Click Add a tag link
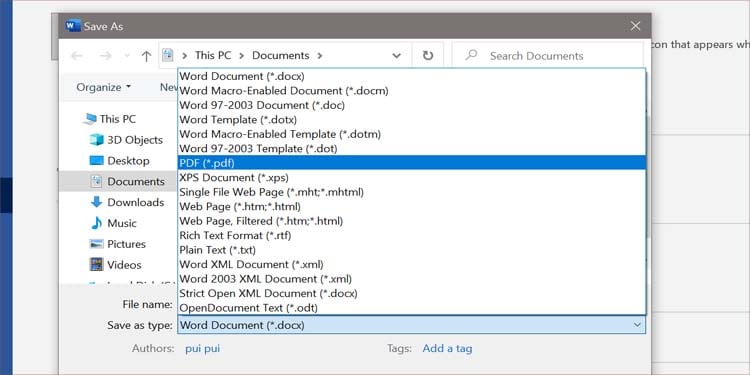The image size is (750, 375). click(447, 349)
